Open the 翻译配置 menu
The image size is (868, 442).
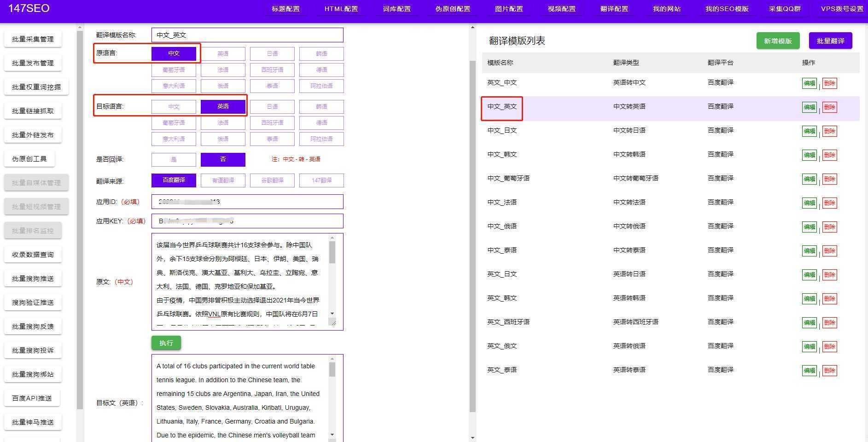pos(614,9)
